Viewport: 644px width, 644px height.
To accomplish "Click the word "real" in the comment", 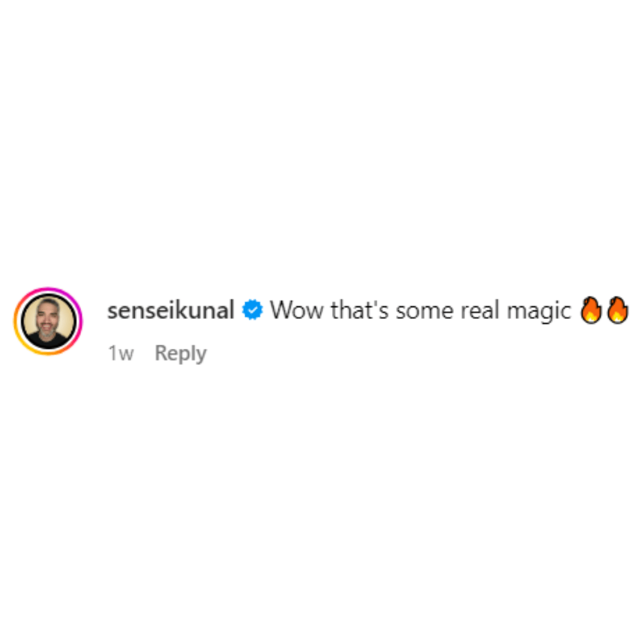I will click(479, 310).
